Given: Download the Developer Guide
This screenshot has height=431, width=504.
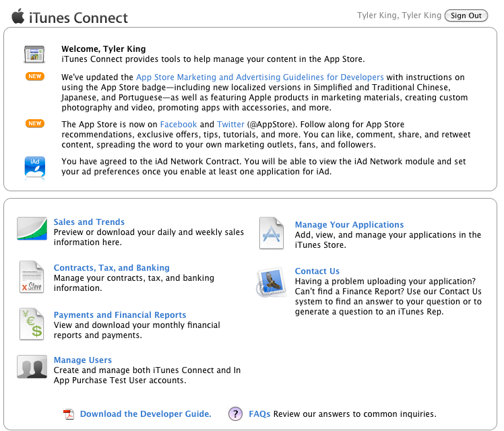Looking at the screenshot, I should tap(146, 414).
